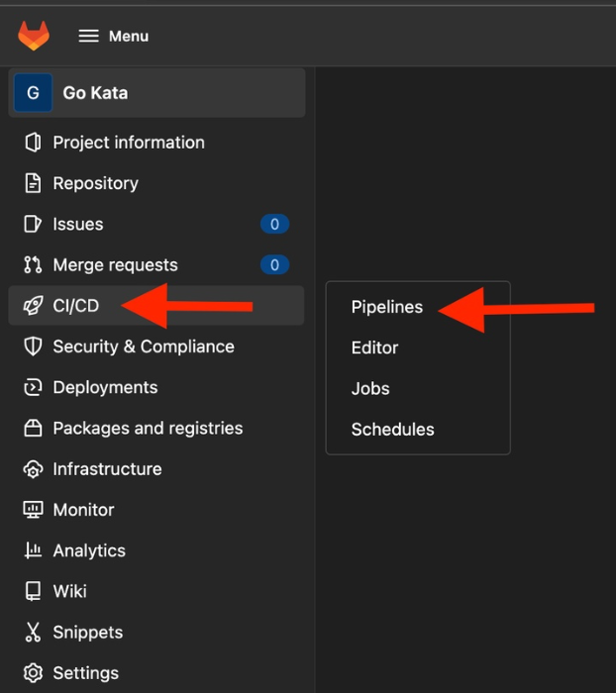Screen dimensions: 616x693
Task: Open the Go Kata project title link
Action: [95, 93]
